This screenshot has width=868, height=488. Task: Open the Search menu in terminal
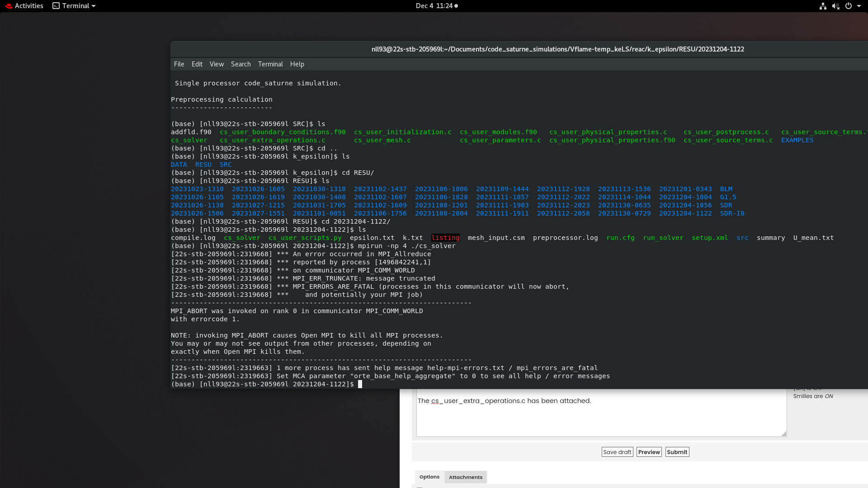[241, 64]
